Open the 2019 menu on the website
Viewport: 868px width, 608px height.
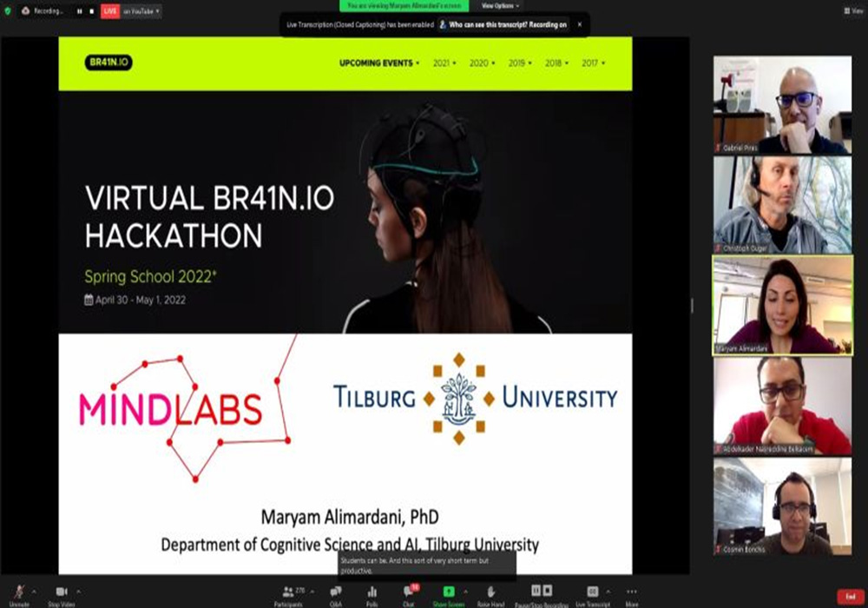click(x=520, y=63)
